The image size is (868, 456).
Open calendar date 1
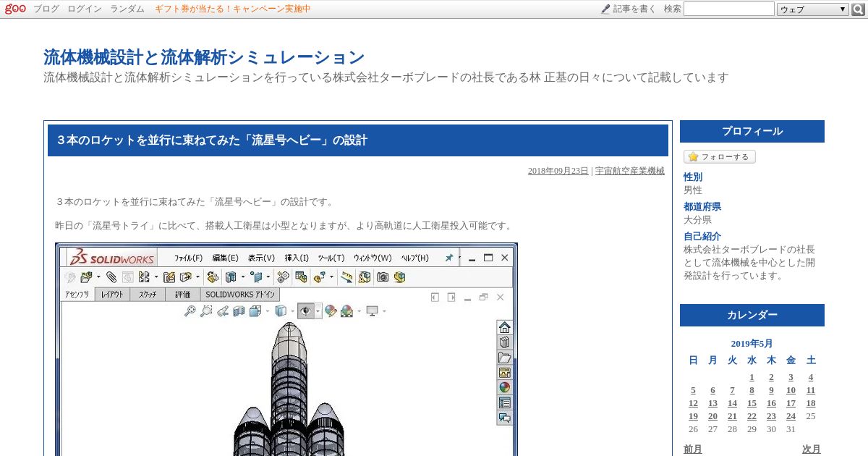click(x=752, y=377)
